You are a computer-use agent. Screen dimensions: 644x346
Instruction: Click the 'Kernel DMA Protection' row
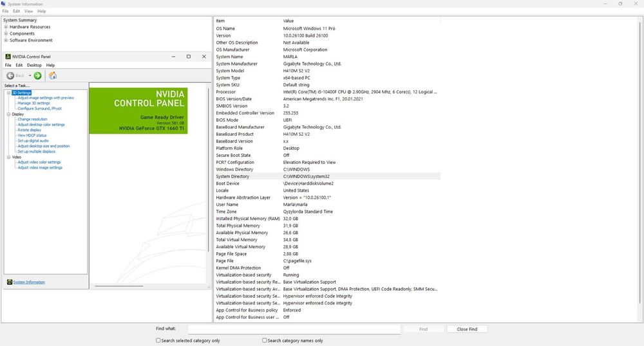tap(327, 268)
